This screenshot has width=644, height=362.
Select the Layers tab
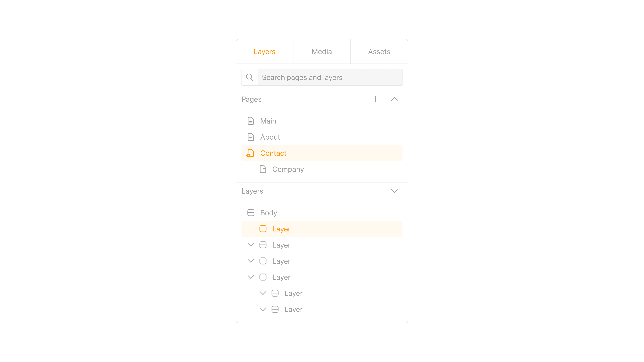pos(264,51)
